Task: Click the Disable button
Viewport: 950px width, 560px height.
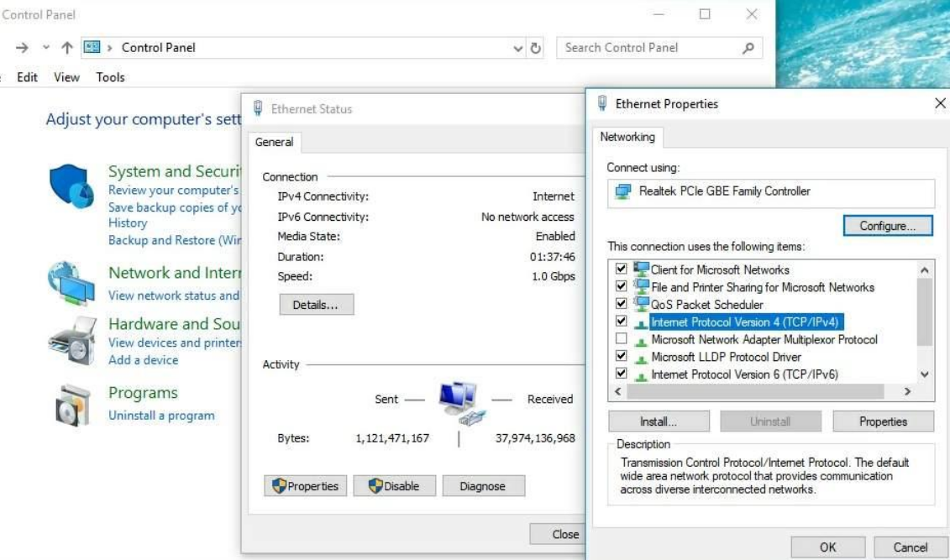Action: [395, 486]
